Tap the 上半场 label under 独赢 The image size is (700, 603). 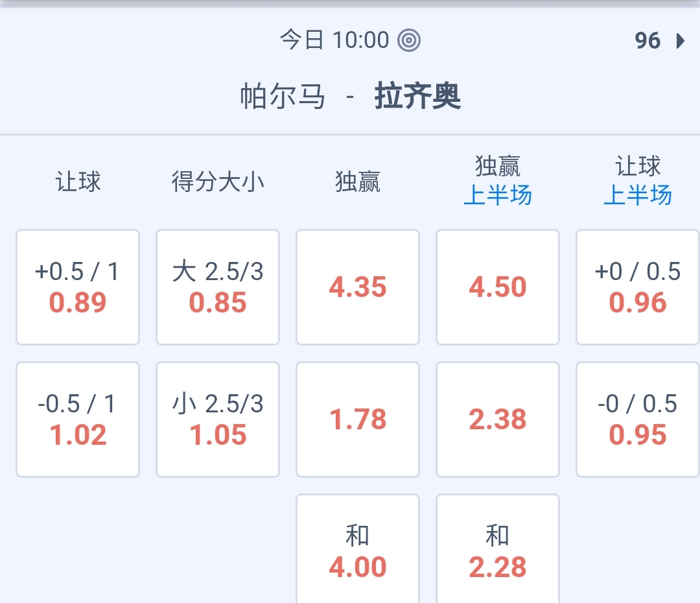498,195
